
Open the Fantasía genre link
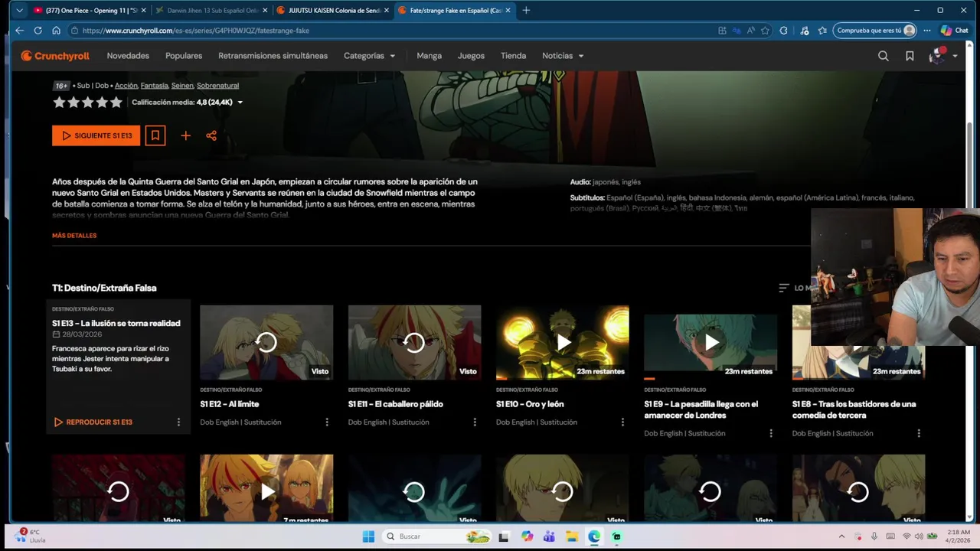coord(154,86)
